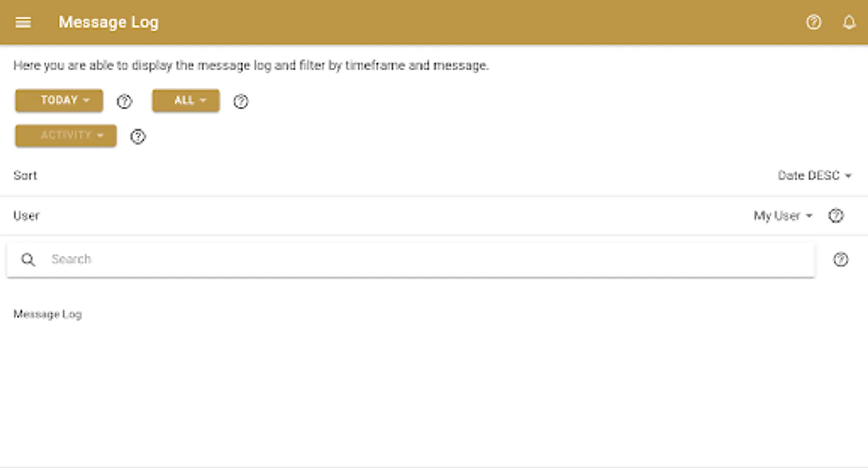Open the ALL filter dropdown
The image size is (868, 468).
[x=186, y=100]
